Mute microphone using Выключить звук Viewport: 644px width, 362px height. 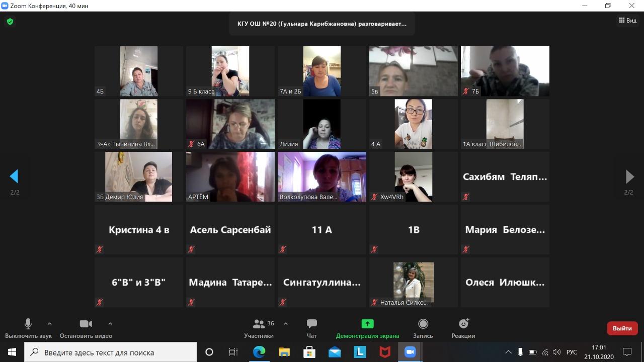28,324
